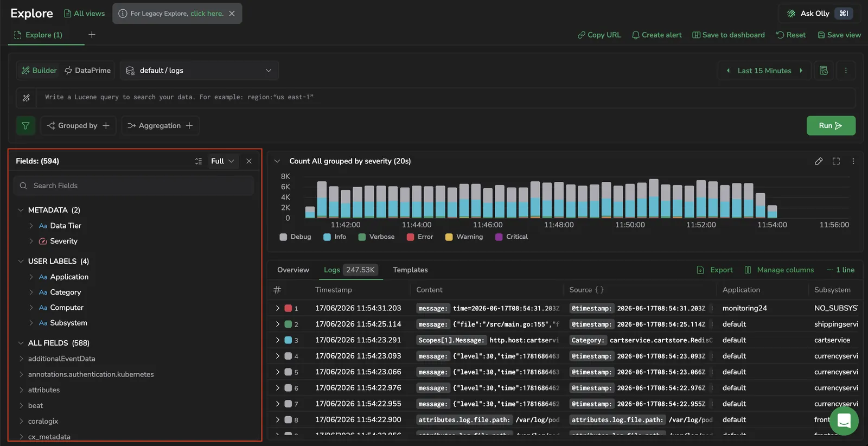This screenshot has height=446, width=868.
Task: Toggle the Warning legend entry
Action: tap(464, 237)
